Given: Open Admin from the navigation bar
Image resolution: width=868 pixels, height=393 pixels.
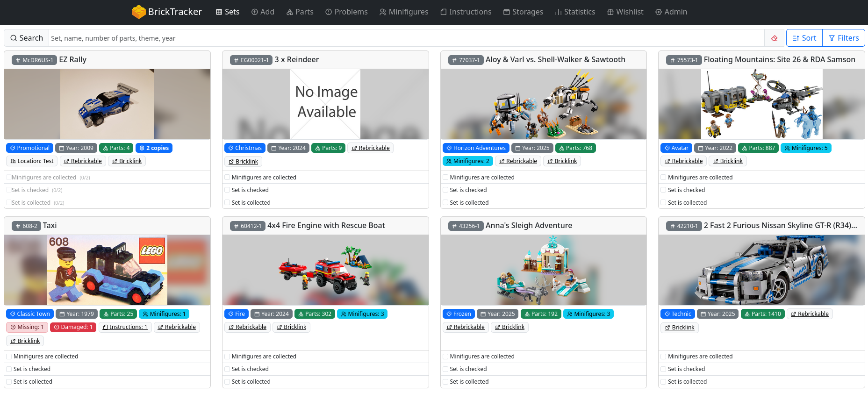Looking at the screenshot, I should click(x=671, y=12).
